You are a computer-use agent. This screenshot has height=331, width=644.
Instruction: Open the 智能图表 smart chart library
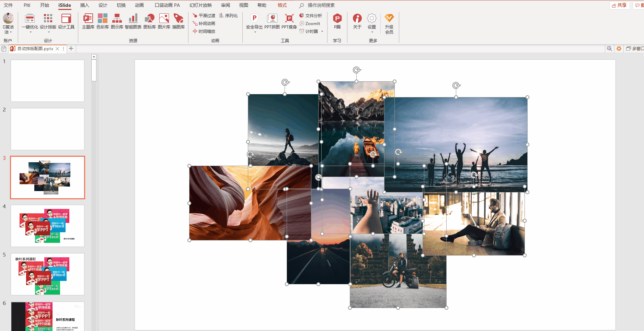click(x=133, y=21)
